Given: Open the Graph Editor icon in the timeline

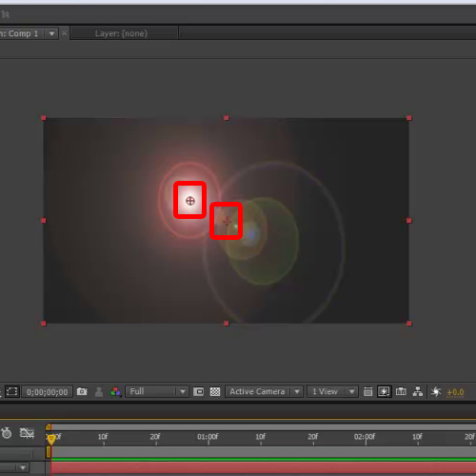Looking at the screenshot, I should [27, 433].
